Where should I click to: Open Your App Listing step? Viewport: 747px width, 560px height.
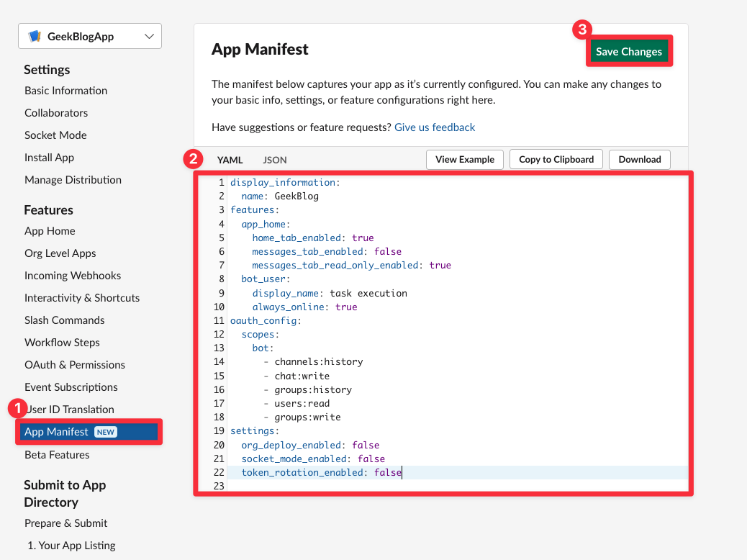tap(71, 546)
